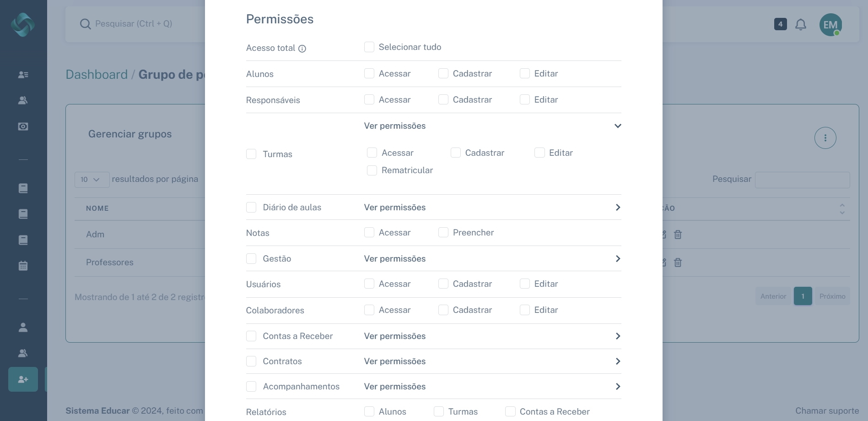Click the info icon beside Acesso total
This screenshot has height=421, width=868.
coord(302,49)
